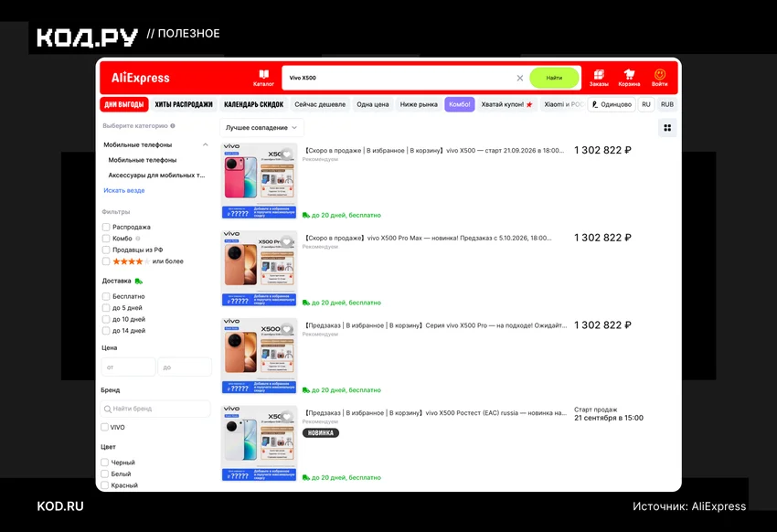Open the RU language selector
The width and height of the screenshot is (777, 532).
[x=646, y=104]
